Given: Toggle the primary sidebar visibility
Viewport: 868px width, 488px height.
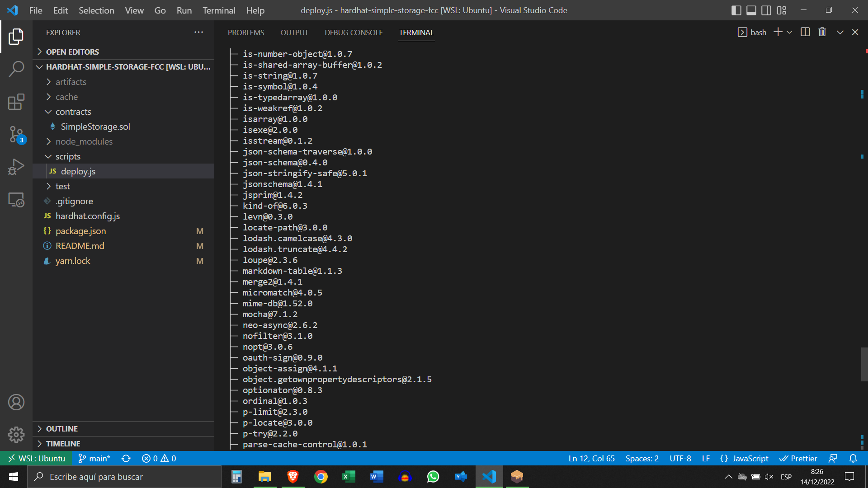Looking at the screenshot, I should [x=736, y=10].
